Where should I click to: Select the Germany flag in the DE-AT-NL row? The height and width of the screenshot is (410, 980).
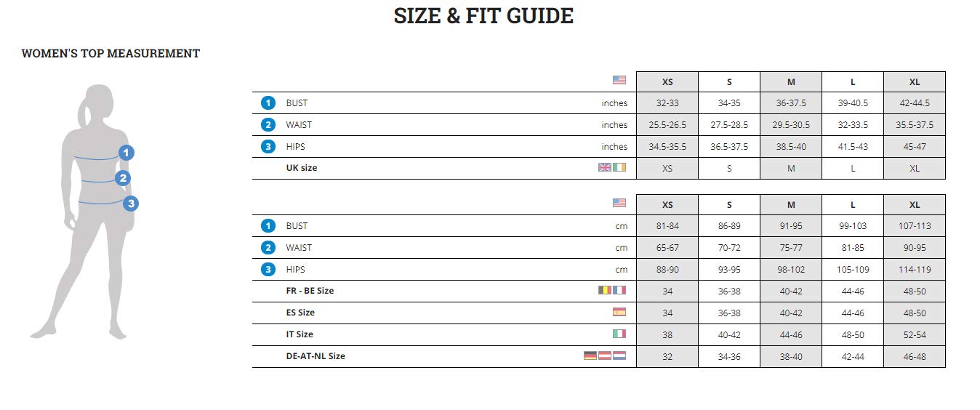590,355
